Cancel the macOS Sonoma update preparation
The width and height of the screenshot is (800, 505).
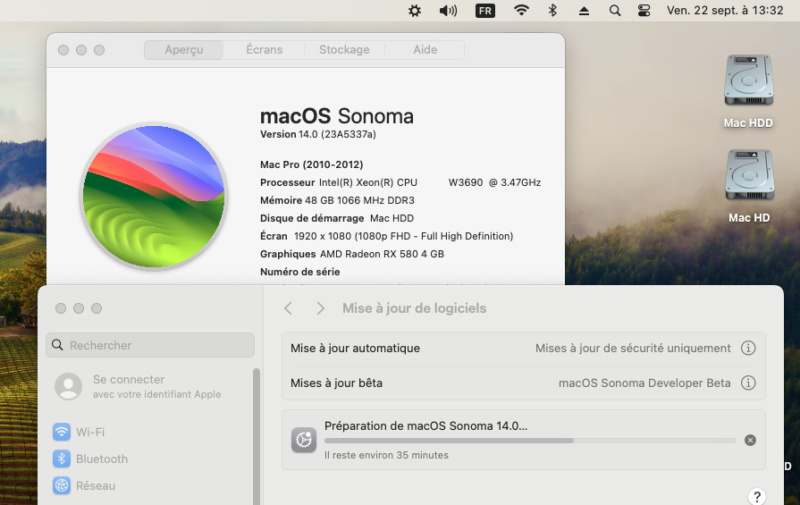[750, 440]
